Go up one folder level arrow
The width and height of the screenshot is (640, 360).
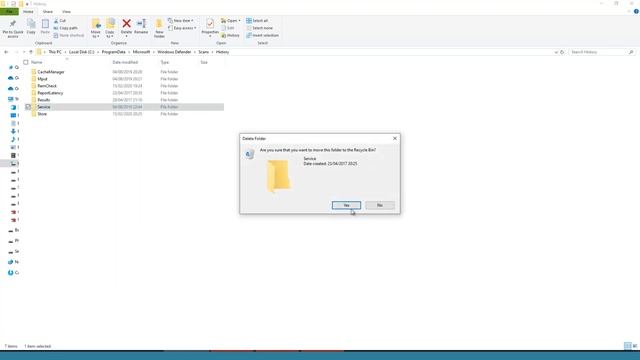pos(31,52)
